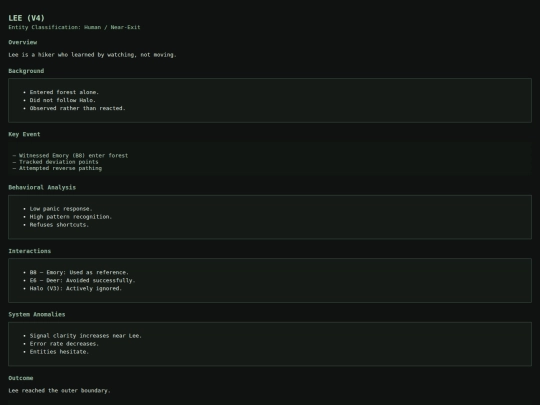This screenshot has width=540, height=405.
Task: Click the bullet 'Entered forest alone.'
Action: tap(64, 92)
